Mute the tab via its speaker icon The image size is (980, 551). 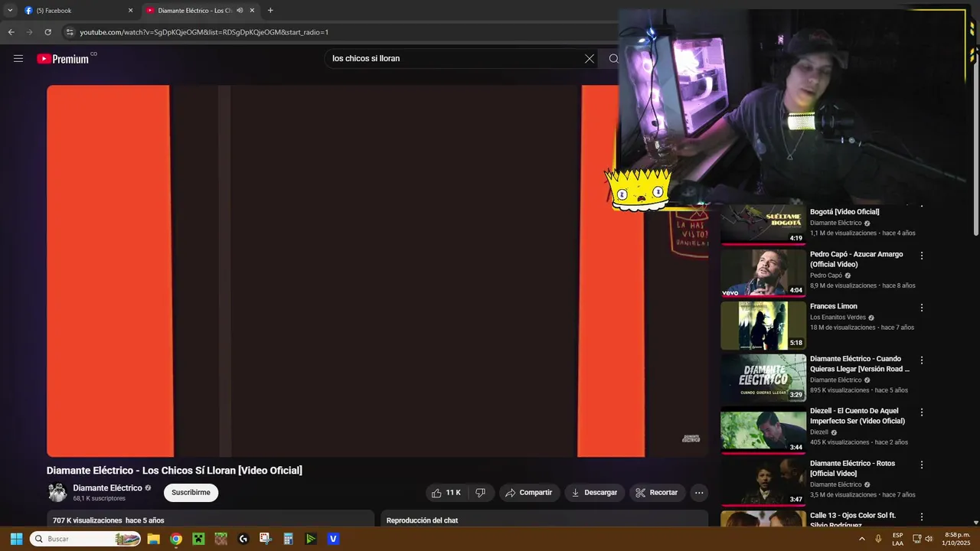coord(240,11)
